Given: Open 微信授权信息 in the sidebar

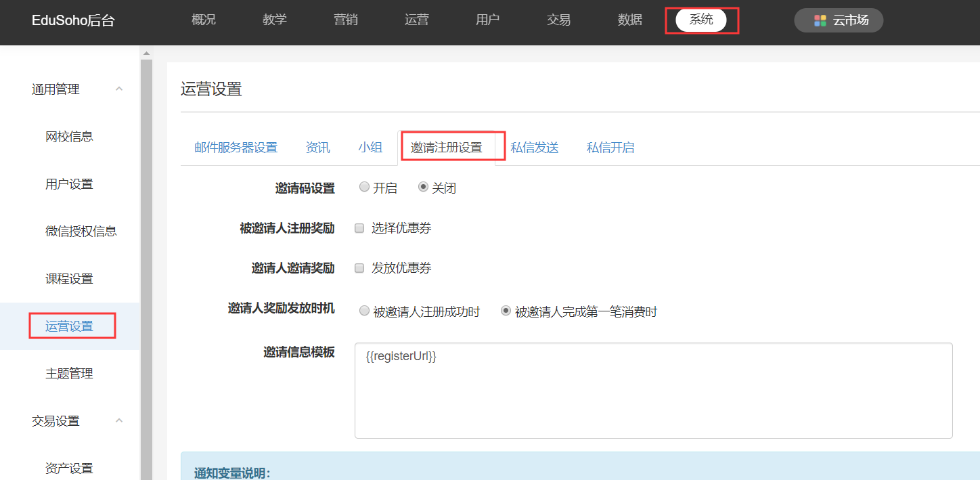Looking at the screenshot, I should (81, 232).
